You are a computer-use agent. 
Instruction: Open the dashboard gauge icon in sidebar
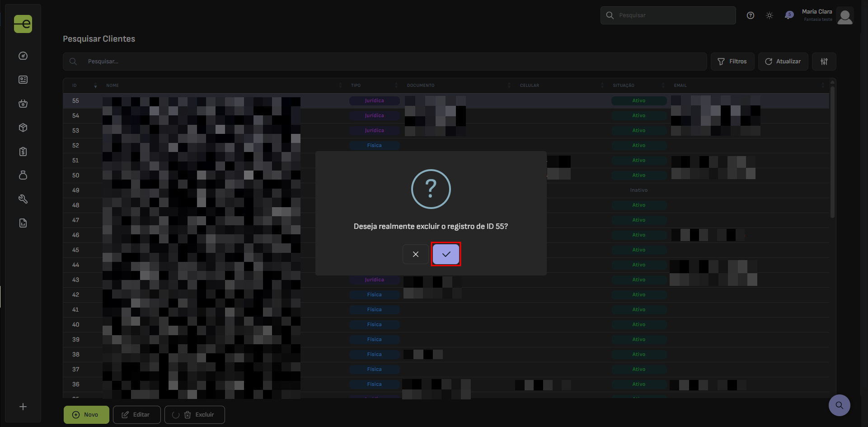[23, 56]
